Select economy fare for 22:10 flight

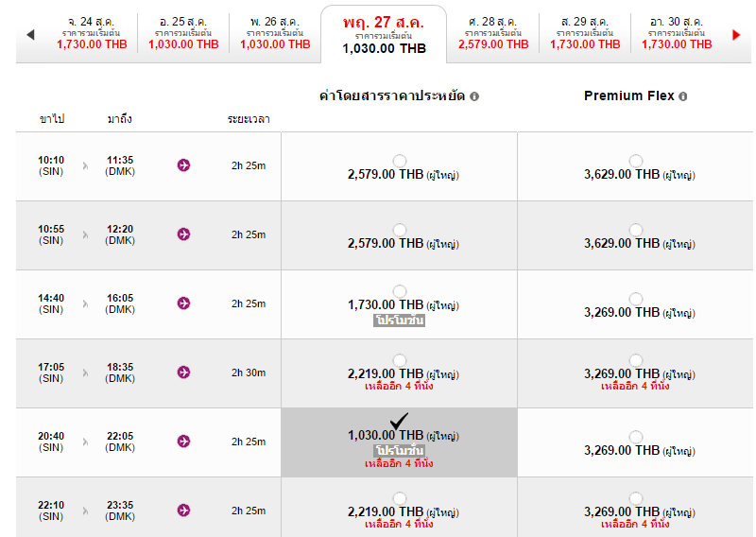coord(400,498)
